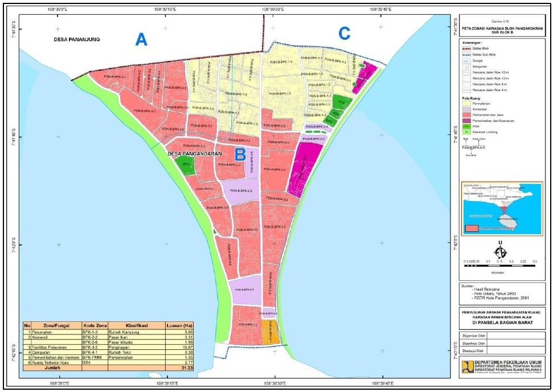This screenshot has height=392, width=553.
Task: Click the 9.86 area value
Action: pos(187,332)
